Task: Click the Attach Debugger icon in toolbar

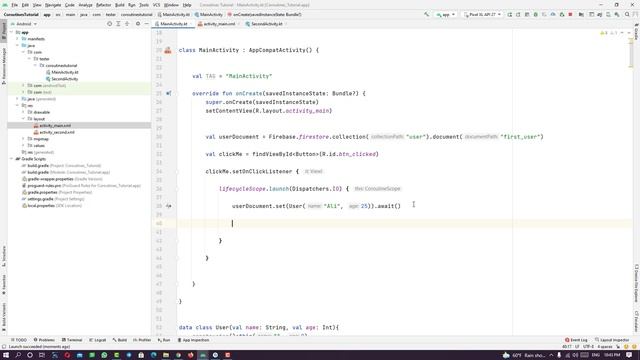Action: 562,14
